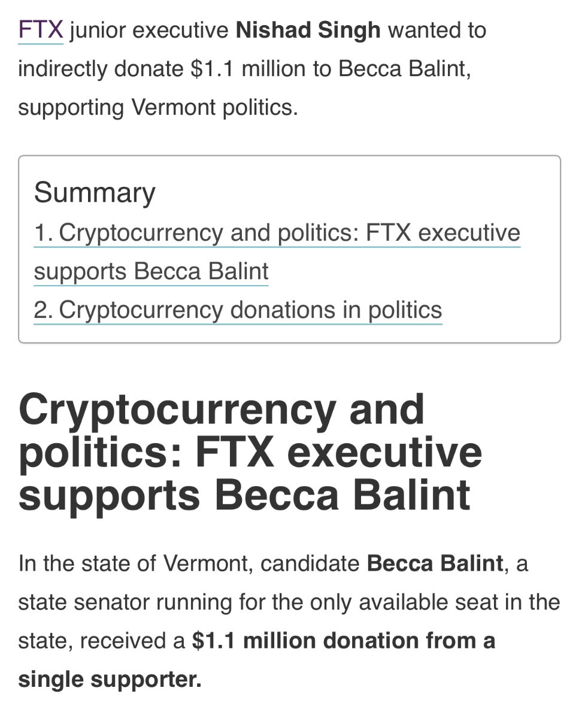Click bold 'Becca Balint' in the Vermont paragraph

(435, 563)
